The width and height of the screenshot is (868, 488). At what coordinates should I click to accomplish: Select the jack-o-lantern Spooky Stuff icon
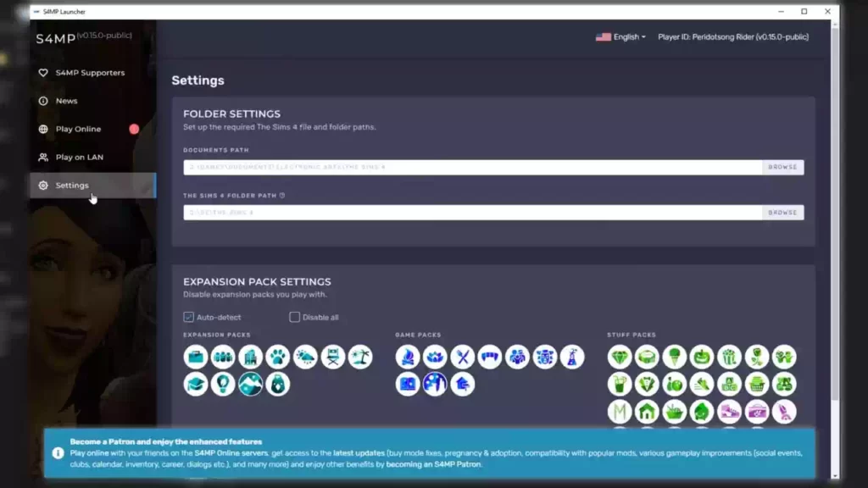702,357
